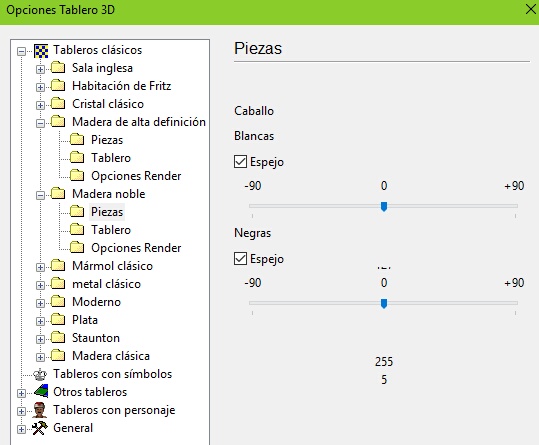
Task: Click the folder icon next to Staunton
Action: tap(58, 338)
